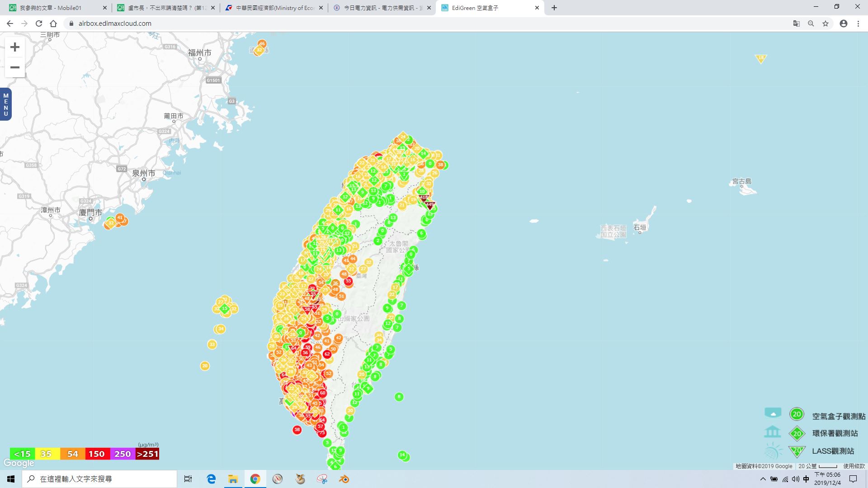Click the green 8 marker off the east coast

pos(399,397)
